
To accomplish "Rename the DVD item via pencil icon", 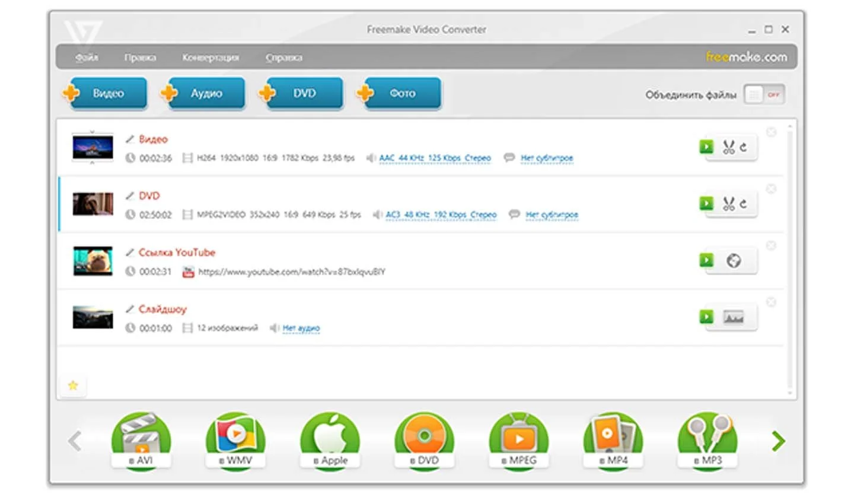I will pos(130,196).
